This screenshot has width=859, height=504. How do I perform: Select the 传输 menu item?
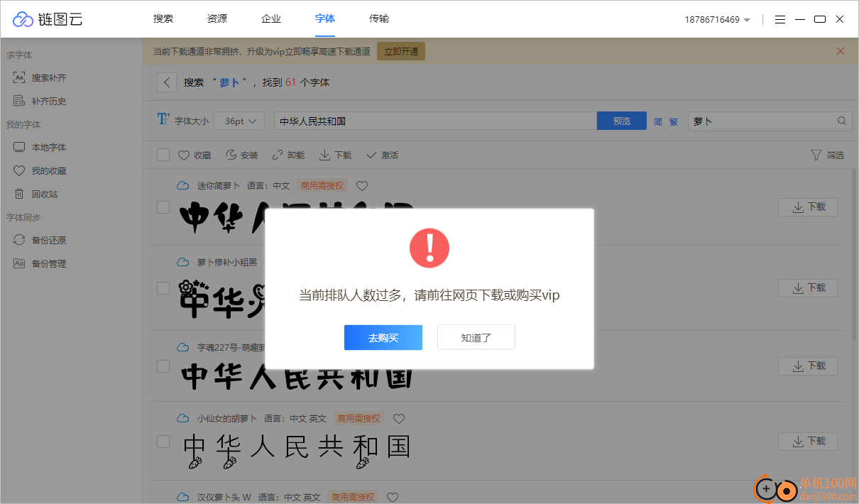[379, 18]
